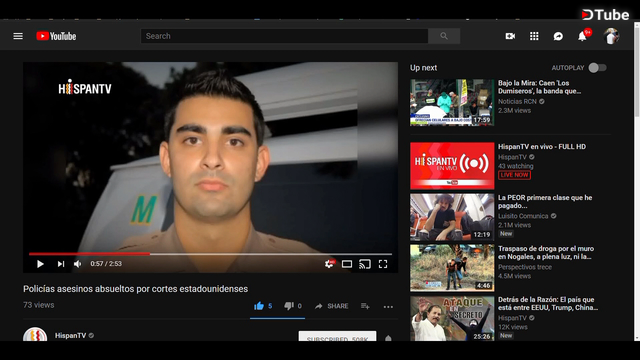Open the more actions three-dot menu
The height and width of the screenshot is (360, 640).
click(x=388, y=307)
